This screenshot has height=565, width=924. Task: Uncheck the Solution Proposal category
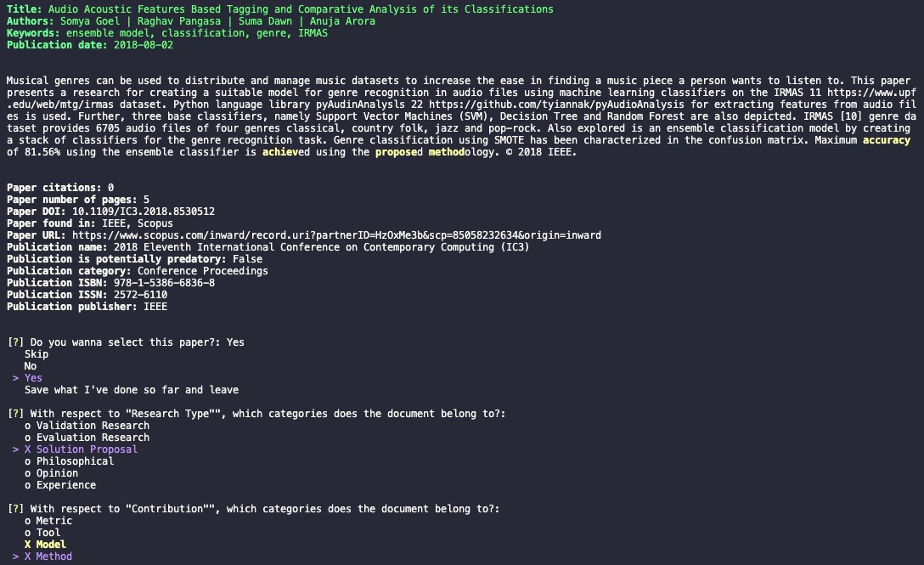click(81, 449)
